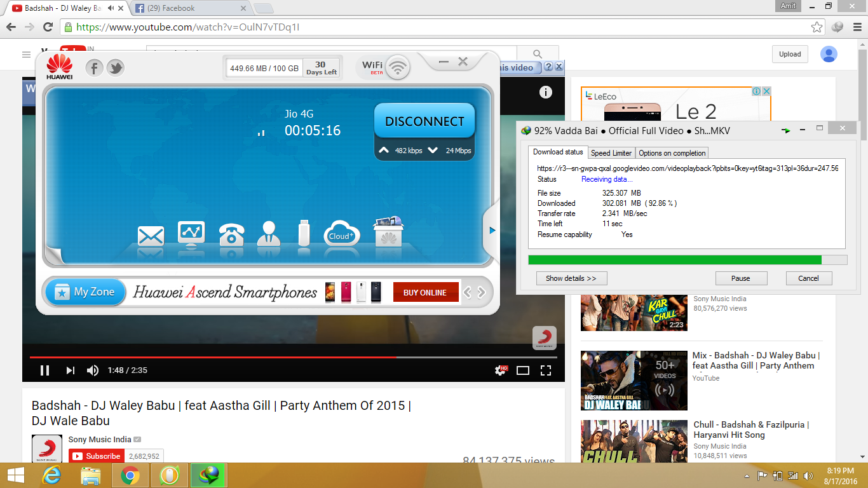Open YouTube HD settings gear
The height and width of the screenshot is (488, 868).
(x=501, y=370)
